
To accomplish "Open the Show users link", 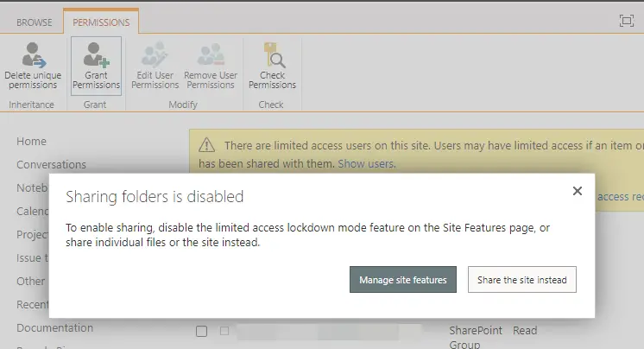I will coord(366,163).
